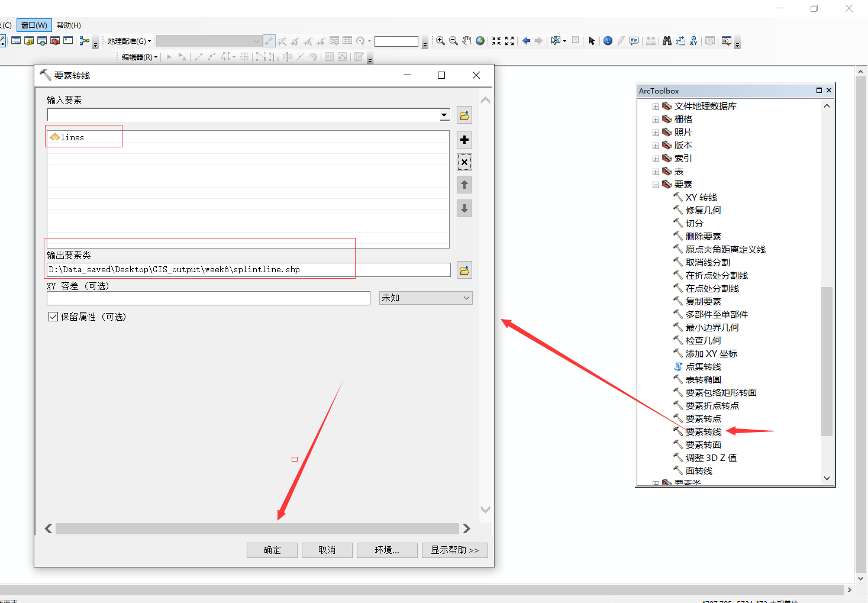The width and height of the screenshot is (868, 603).
Task: Toggle the 保留属性 checkbox
Action: pyautogui.click(x=53, y=317)
